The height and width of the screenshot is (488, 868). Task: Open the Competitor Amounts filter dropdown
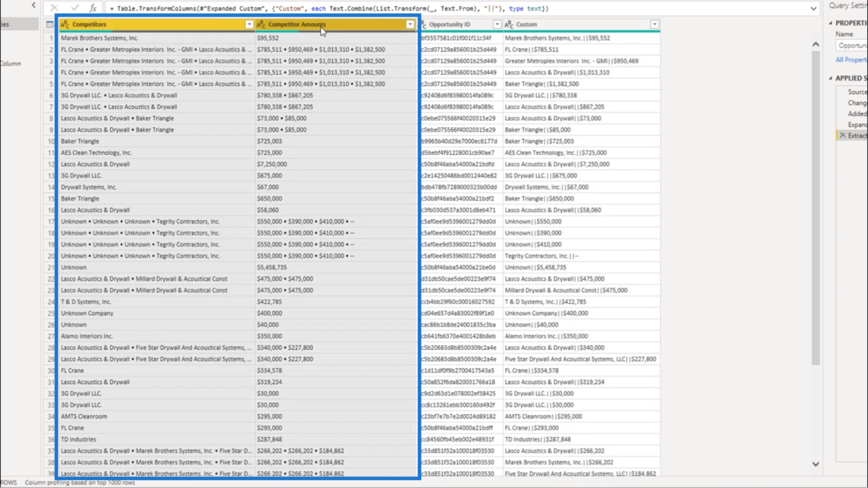(x=410, y=24)
